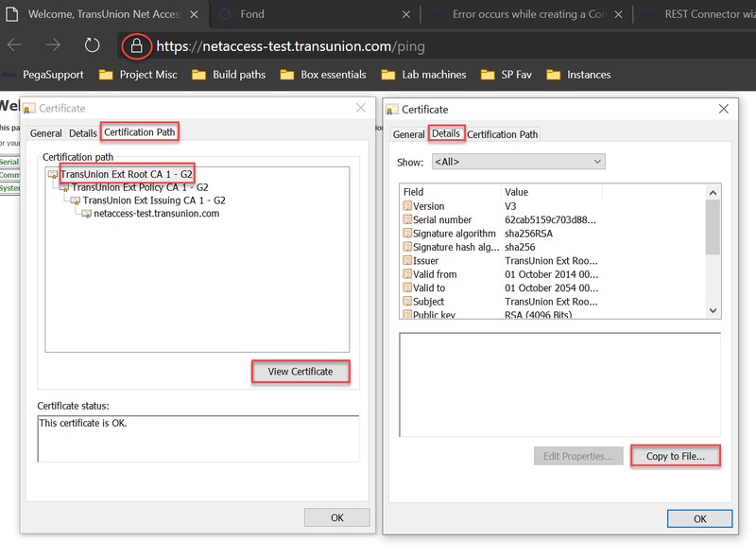Screen dimensions: 756x558
Task: Open Certification Path tab in right Certificate dialog
Action: [x=502, y=134]
